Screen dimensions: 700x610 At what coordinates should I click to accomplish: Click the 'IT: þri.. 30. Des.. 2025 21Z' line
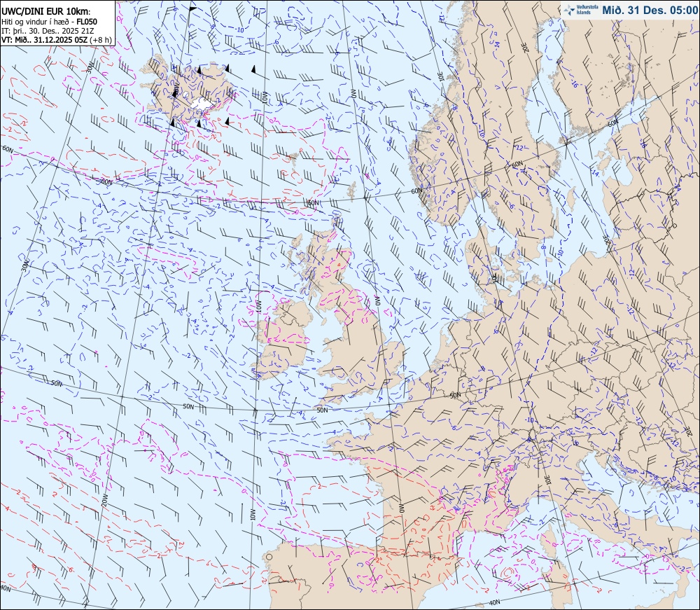coord(48,31)
